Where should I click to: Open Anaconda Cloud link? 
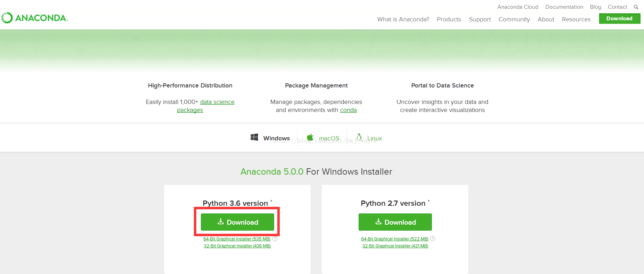click(518, 7)
